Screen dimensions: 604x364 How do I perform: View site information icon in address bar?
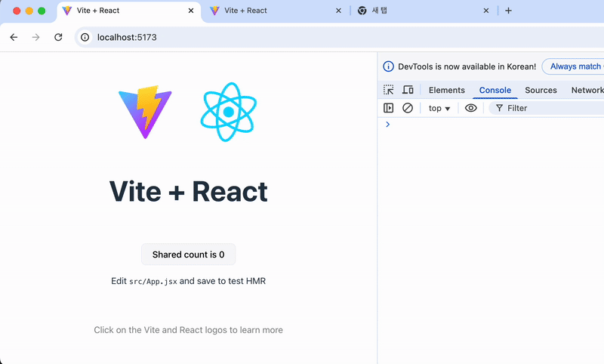coord(85,37)
